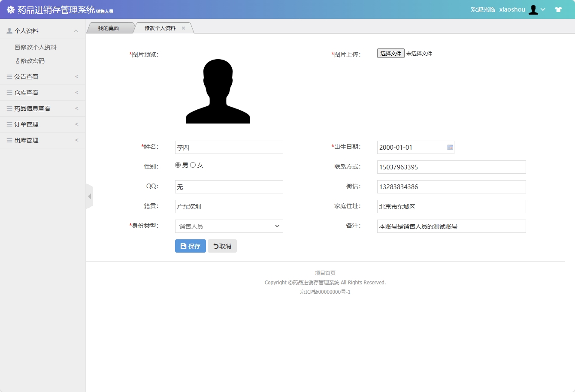This screenshot has width=575, height=392.
Task: Open the calendar icon in the 出生日期 field
Action: click(x=450, y=147)
